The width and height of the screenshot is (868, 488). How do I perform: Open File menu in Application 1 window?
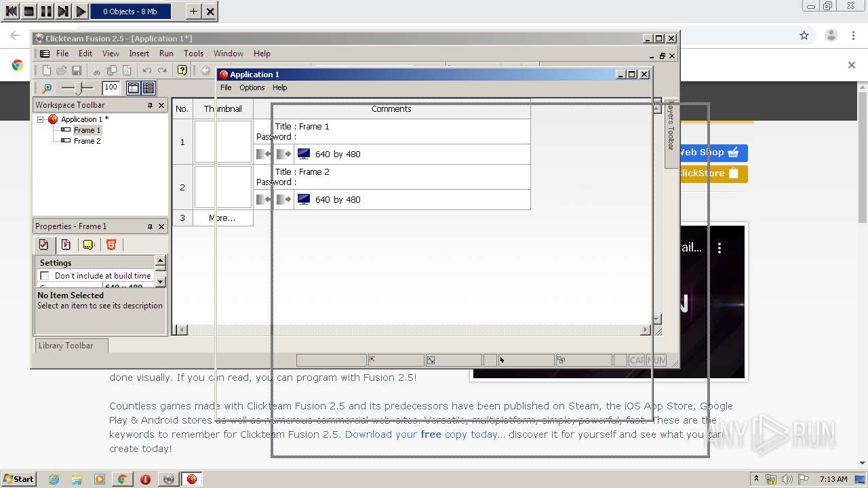pyautogui.click(x=226, y=87)
